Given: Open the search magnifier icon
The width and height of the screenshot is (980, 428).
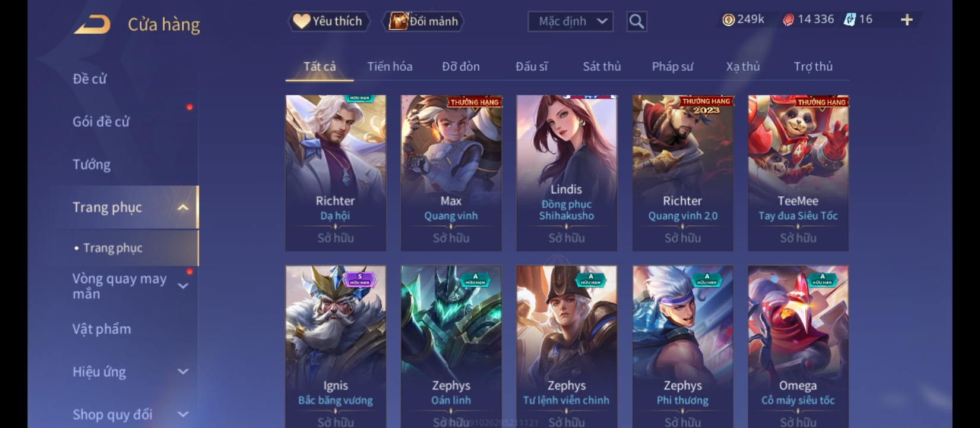Looking at the screenshot, I should point(637,22).
